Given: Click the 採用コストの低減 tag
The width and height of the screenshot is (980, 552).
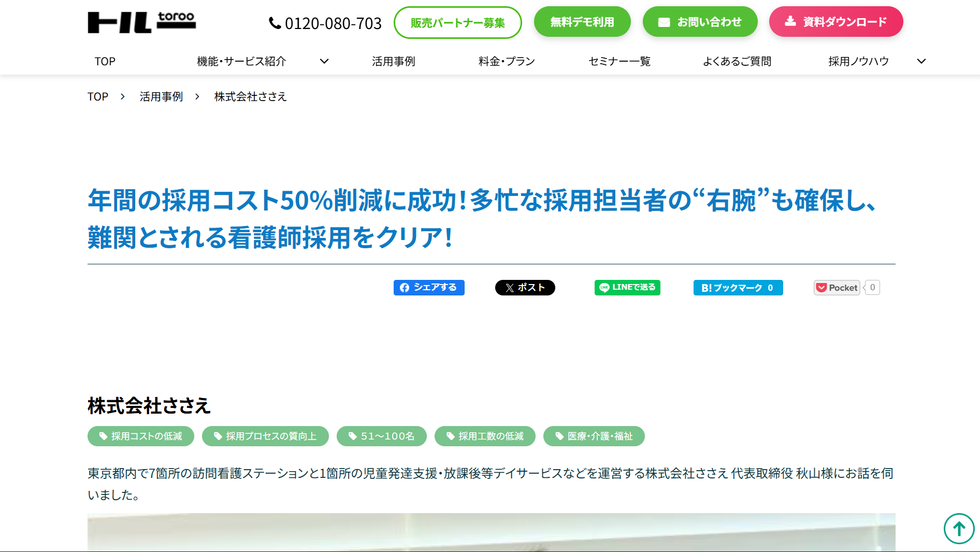Looking at the screenshot, I should click(140, 436).
